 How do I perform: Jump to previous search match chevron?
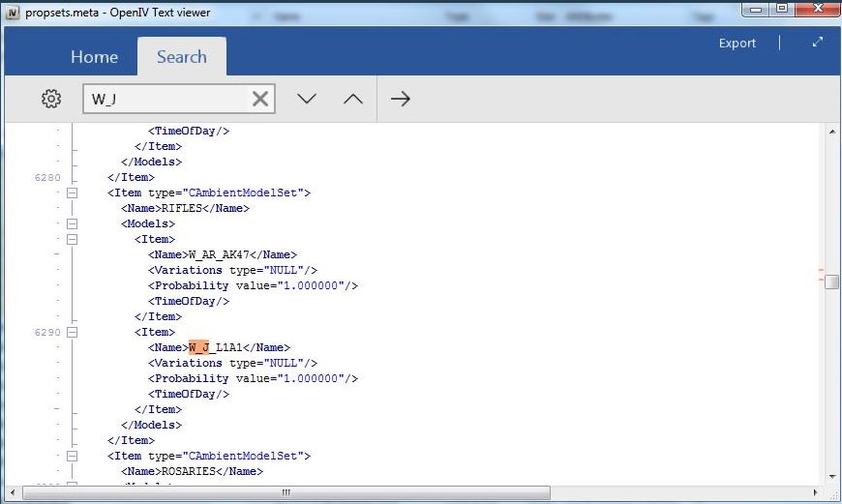pos(353,99)
